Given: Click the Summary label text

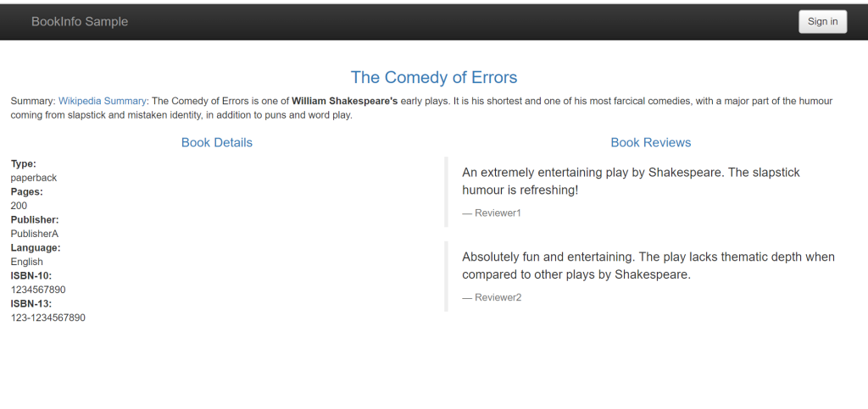Looking at the screenshot, I should coord(32,101).
